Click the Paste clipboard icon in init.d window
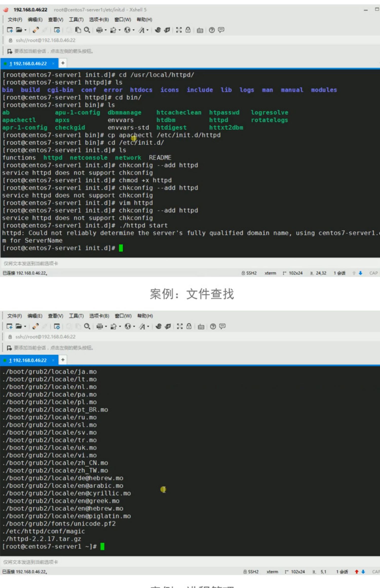380x588 pixels. (x=78, y=30)
